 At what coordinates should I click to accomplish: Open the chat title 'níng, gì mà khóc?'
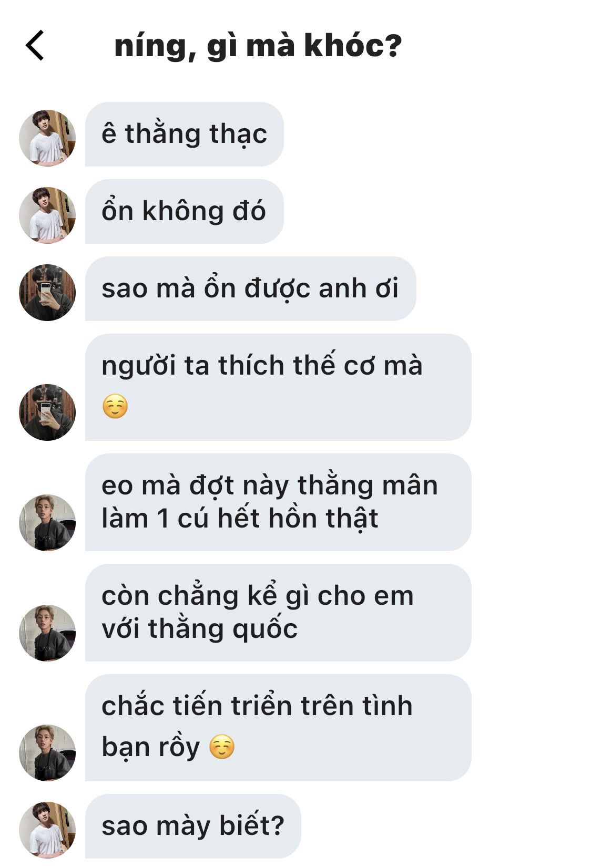click(x=258, y=46)
